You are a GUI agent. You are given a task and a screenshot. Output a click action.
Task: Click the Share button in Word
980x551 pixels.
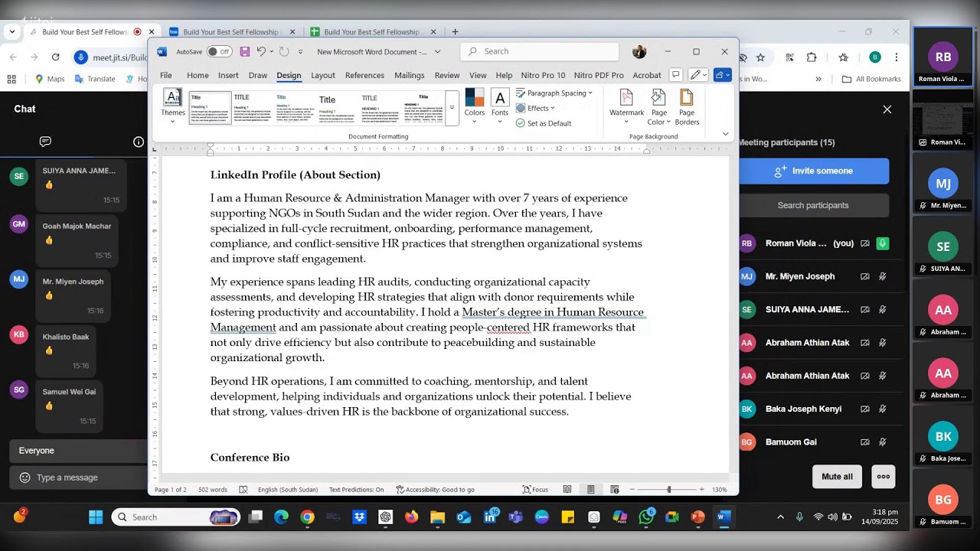[x=723, y=74]
